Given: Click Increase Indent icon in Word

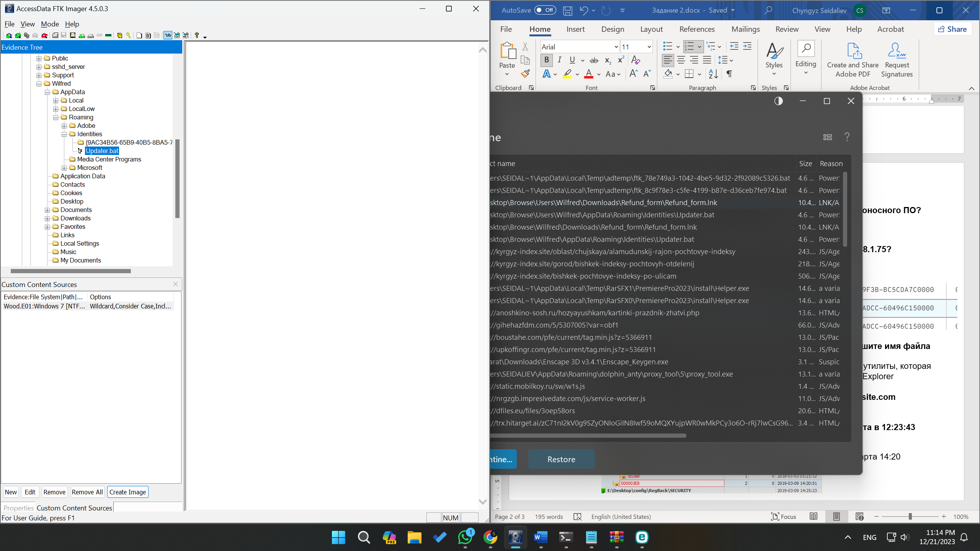Looking at the screenshot, I should (x=747, y=47).
